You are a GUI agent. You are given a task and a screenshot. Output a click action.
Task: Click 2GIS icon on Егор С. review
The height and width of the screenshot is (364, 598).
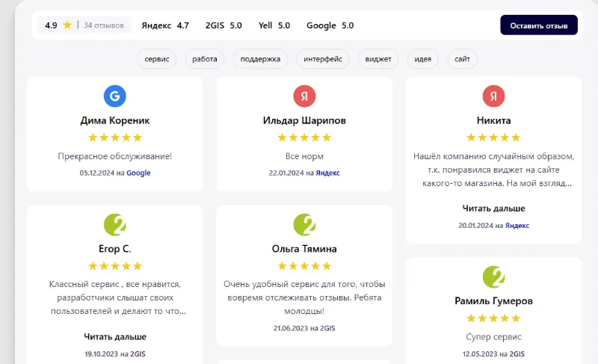[114, 224]
